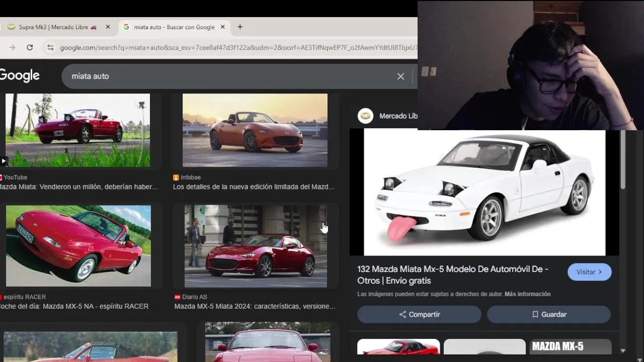Image resolution: width=644 pixels, height=362 pixels.
Task: Close the miata auto Google tab
Action: [x=223, y=27]
